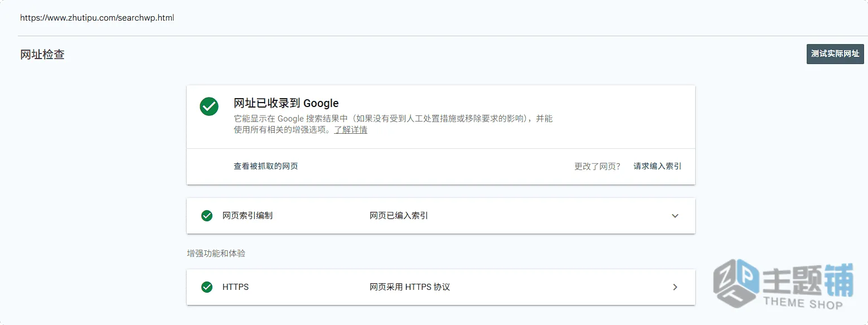The image size is (868, 325).
Task: Click the URL field showing zhutipu.com/searchwp.html
Action: tap(98, 18)
